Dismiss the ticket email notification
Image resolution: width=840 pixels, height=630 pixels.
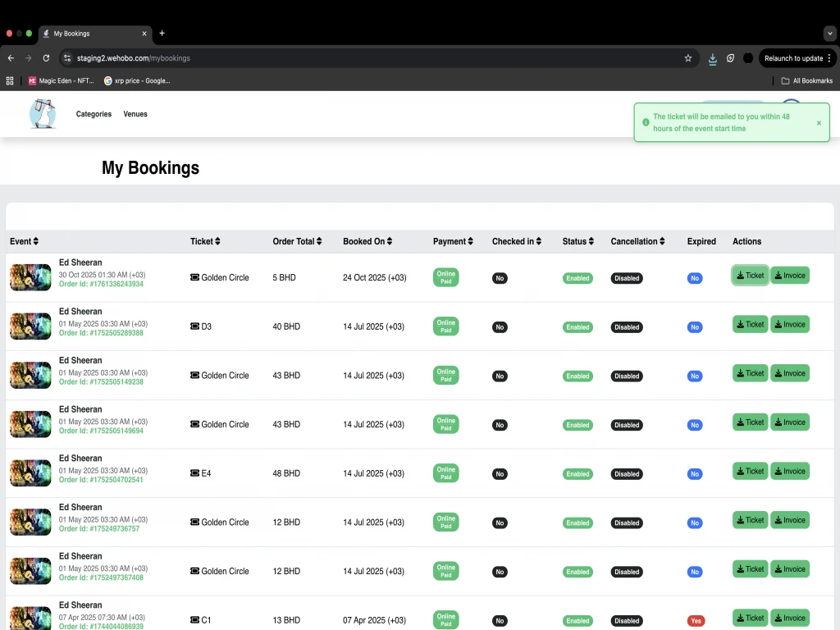point(818,123)
